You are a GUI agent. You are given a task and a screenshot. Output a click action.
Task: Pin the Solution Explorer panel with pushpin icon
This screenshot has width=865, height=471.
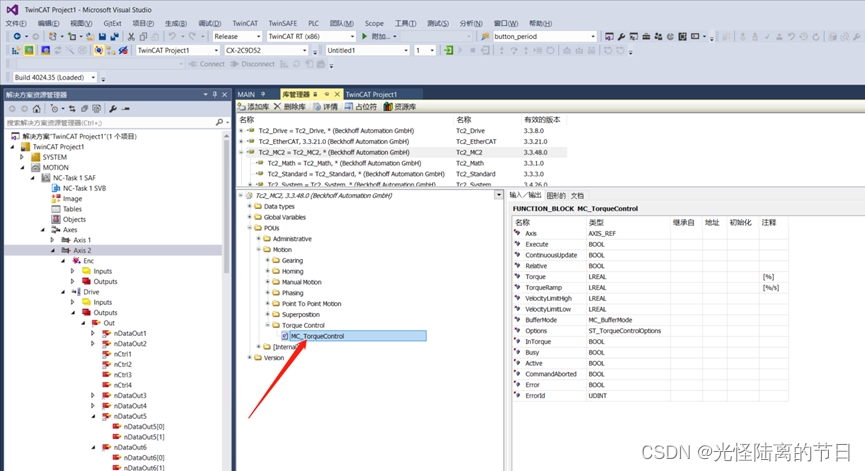[x=215, y=94]
